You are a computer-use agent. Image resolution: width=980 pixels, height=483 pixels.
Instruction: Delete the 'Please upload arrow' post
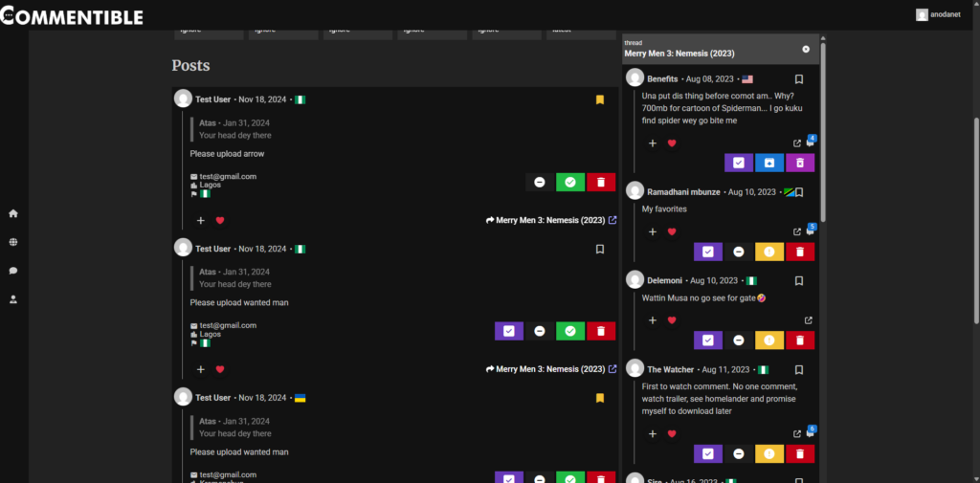(600, 182)
